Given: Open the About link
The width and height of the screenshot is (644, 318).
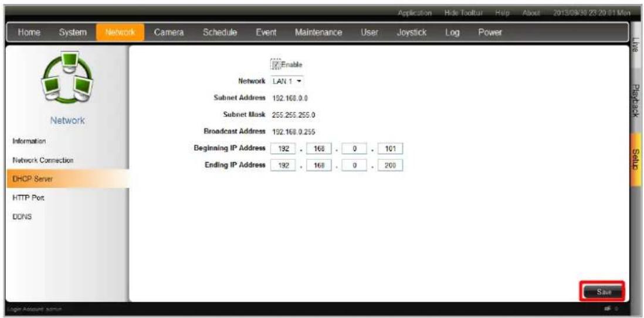Looking at the screenshot, I should coord(530,13).
